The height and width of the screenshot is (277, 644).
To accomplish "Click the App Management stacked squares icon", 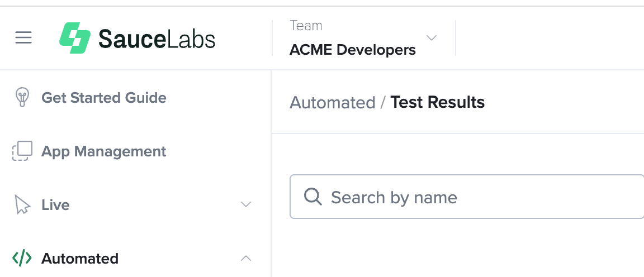I will pyautogui.click(x=22, y=151).
